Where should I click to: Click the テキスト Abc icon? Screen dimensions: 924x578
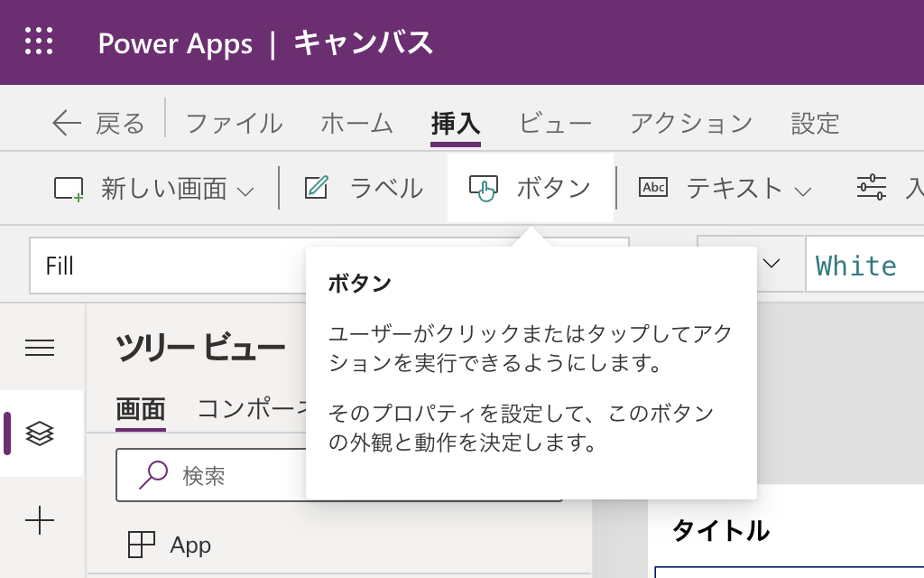[652, 188]
